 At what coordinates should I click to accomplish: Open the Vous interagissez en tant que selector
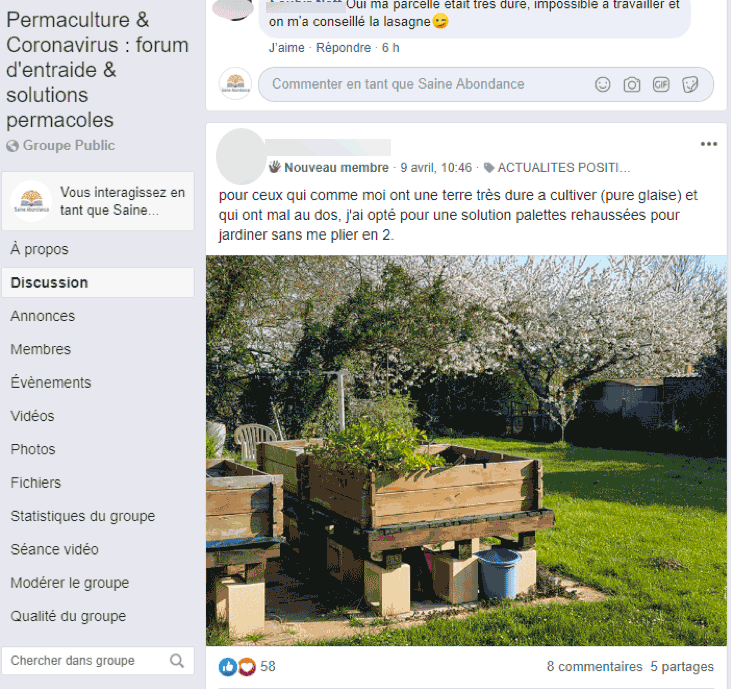click(x=98, y=201)
